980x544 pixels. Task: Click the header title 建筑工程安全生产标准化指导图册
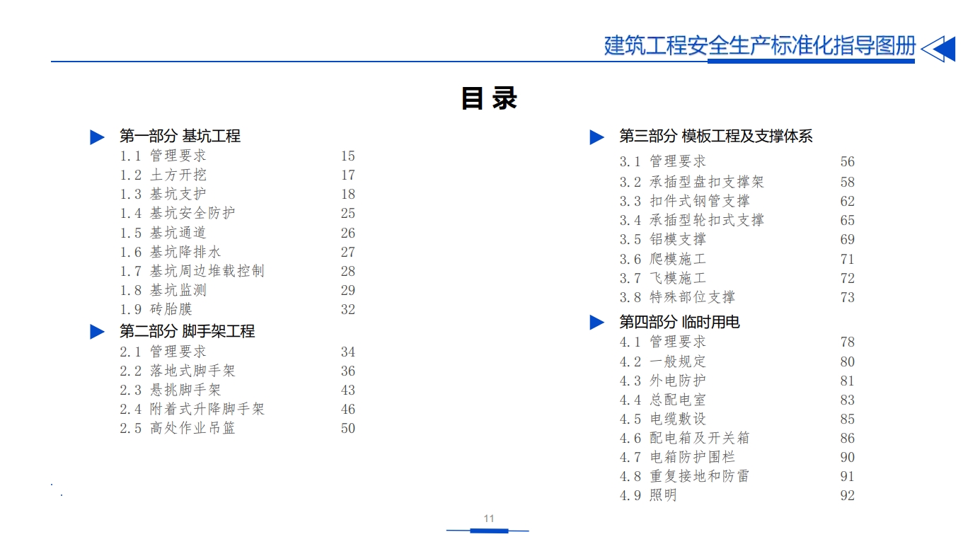click(x=760, y=45)
